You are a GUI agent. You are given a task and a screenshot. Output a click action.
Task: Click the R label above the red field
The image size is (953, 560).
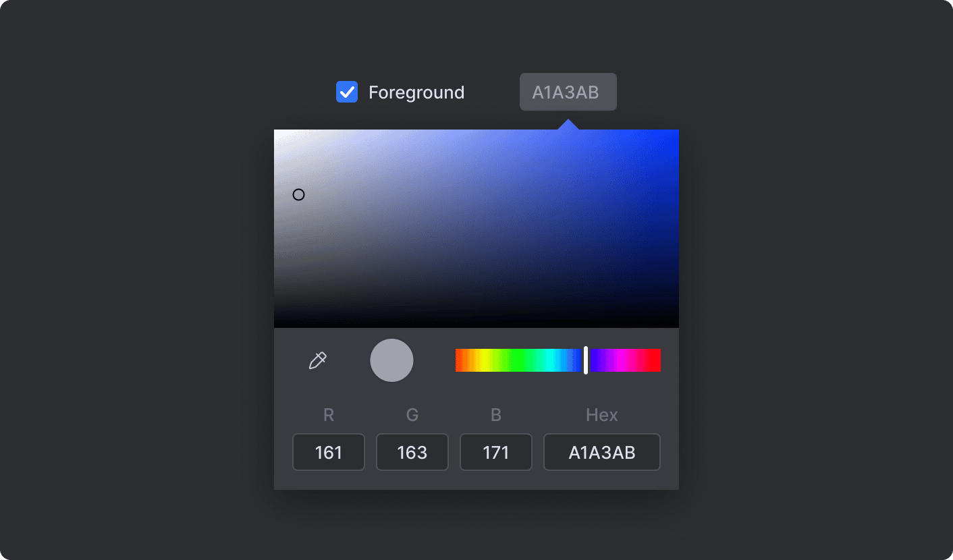point(329,414)
